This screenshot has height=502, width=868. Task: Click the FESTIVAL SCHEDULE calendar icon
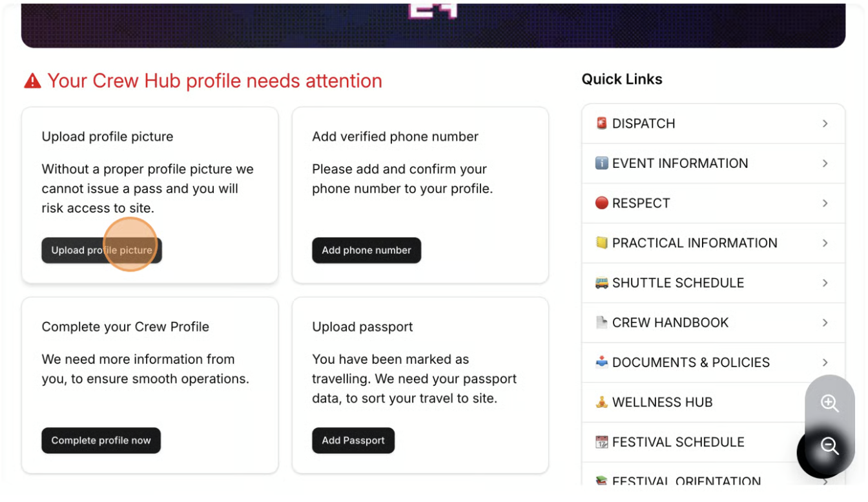tap(601, 442)
